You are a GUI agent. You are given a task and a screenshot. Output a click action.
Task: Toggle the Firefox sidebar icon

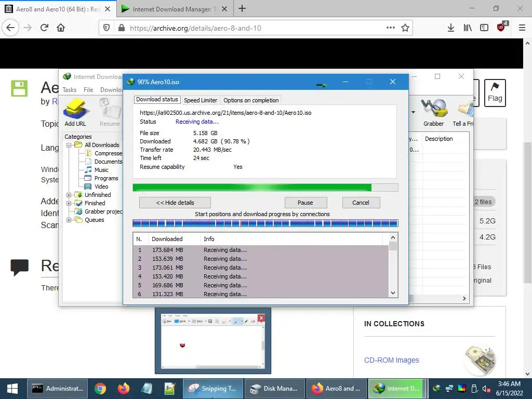coord(484,28)
